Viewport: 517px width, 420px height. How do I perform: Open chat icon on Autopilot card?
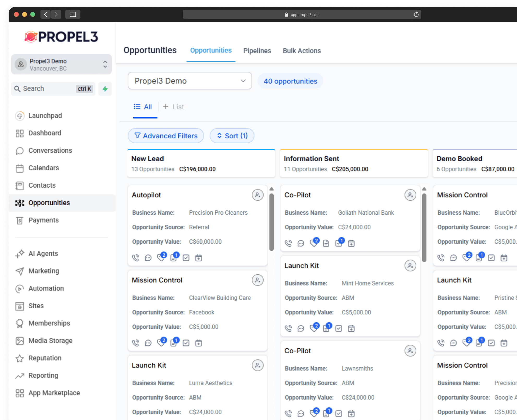point(148,258)
